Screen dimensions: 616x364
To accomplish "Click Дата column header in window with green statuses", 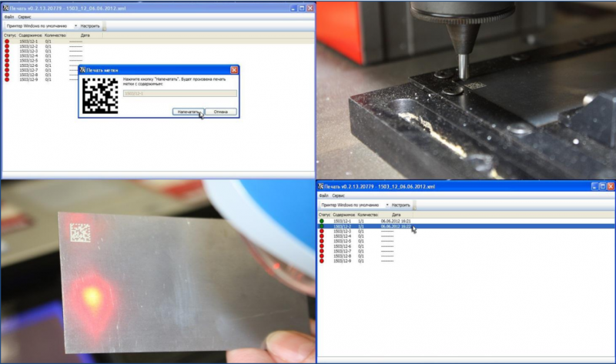I will 396,215.
